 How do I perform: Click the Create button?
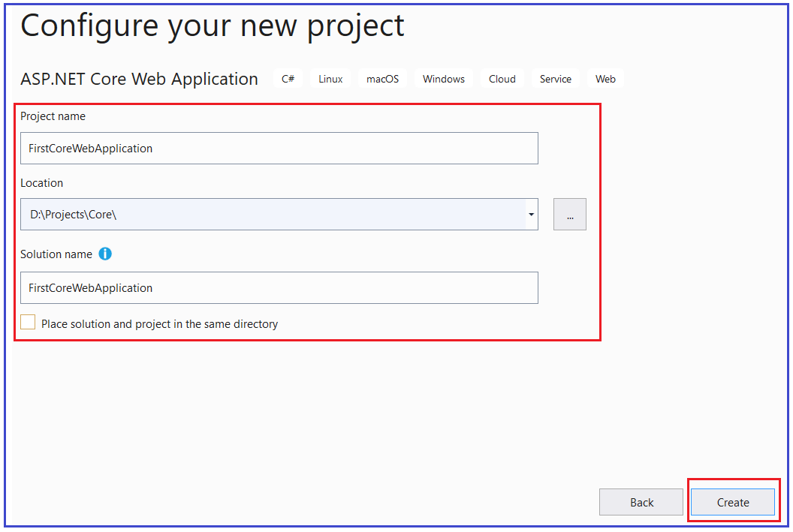click(732, 502)
